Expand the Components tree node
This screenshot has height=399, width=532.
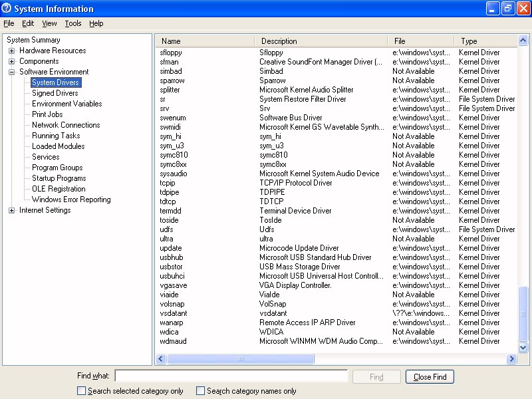click(x=12, y=61)
